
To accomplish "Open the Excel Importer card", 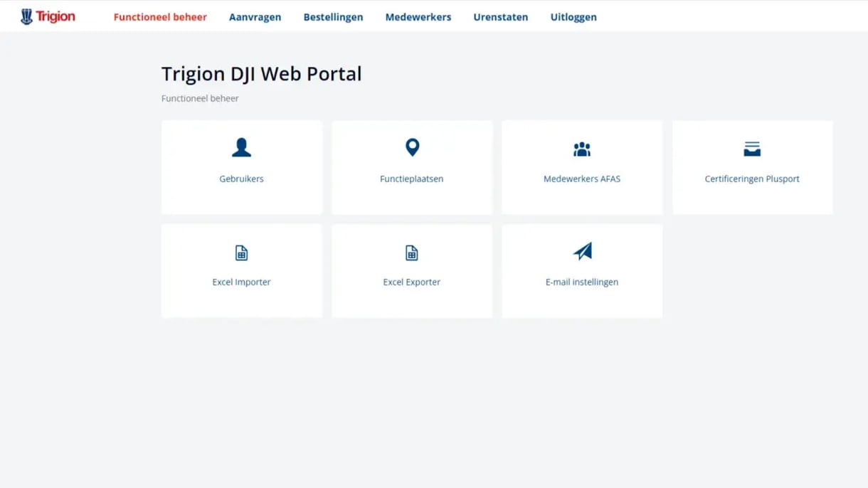I will tap(241, 270).
